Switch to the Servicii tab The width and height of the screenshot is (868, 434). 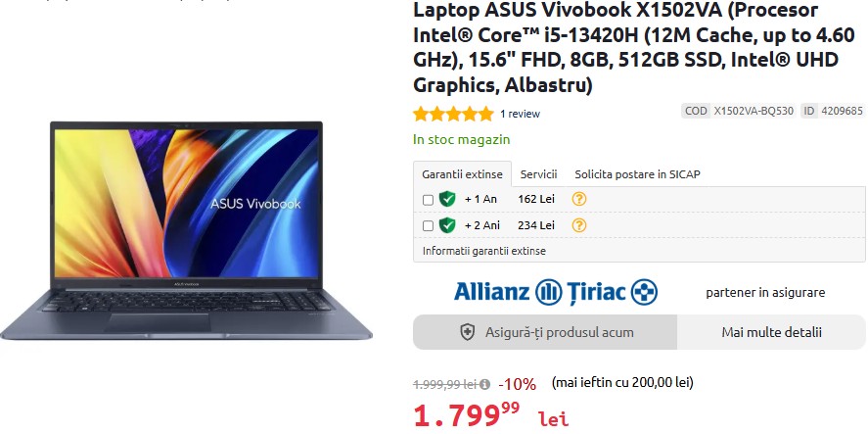tap(538, 174)
